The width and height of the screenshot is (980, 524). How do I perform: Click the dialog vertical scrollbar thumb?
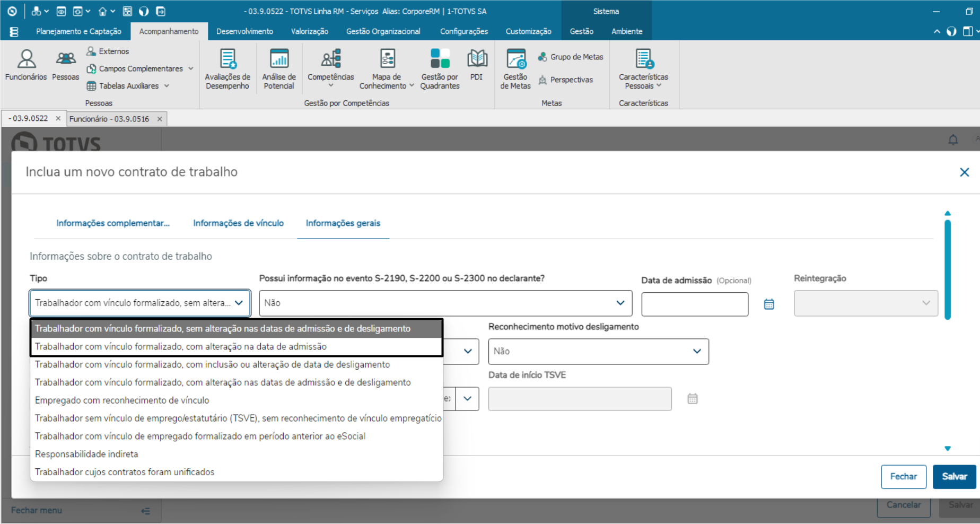[948, 269]
